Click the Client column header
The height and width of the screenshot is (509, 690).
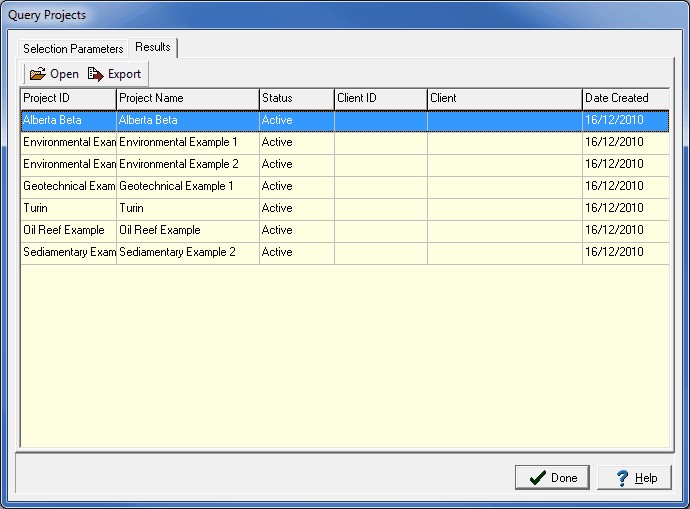coord(504,98)
